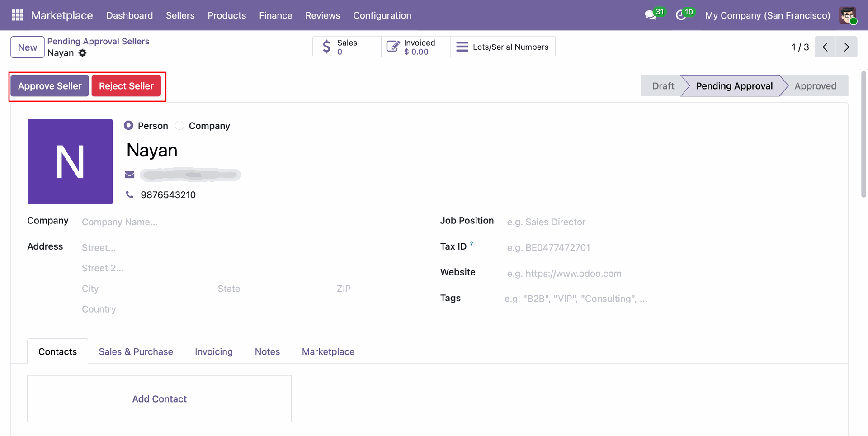Open the Sellers menu
The height and width of the screenshot is (436, 868).
180,15
